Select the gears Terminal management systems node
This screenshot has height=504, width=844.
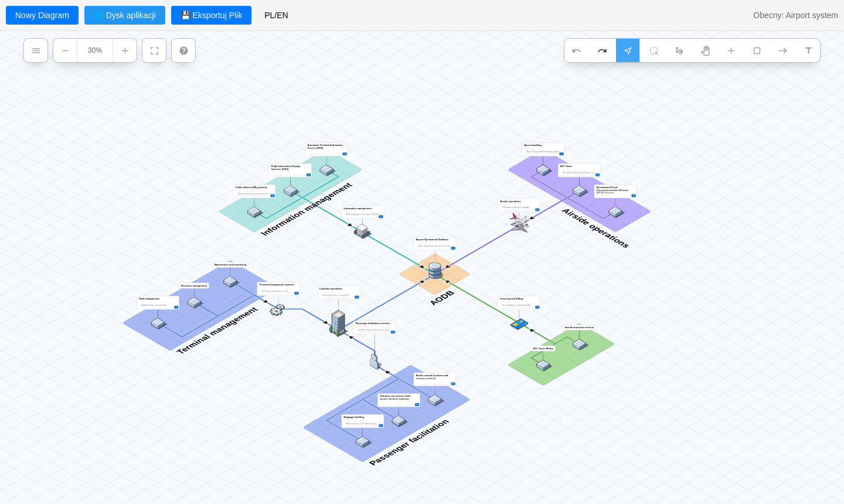[x=277, y=309]
